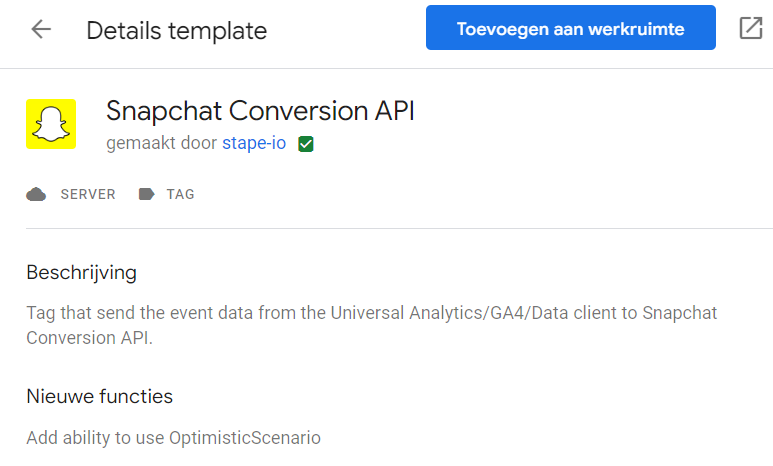Click the back arrow icon
Image resolution: width=773 pixels, height=466 pixels.
(41, 29)
